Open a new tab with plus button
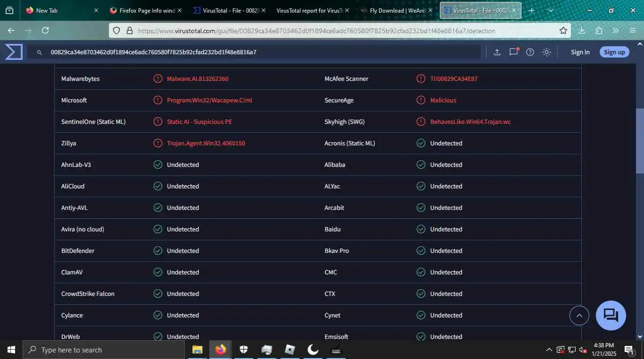The image size is (644, 359). (x=531, y=10)
